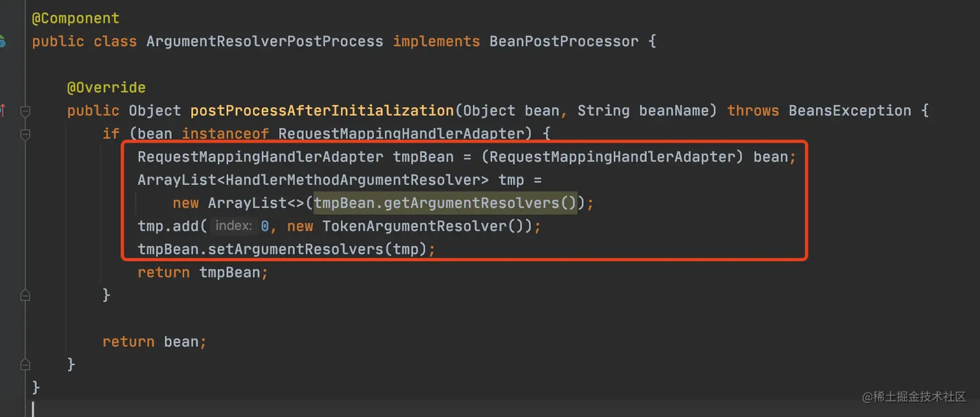980x417 pixels.
Task: Click the ArgumentResolverPostProcess class name
Action: [264, 42]
